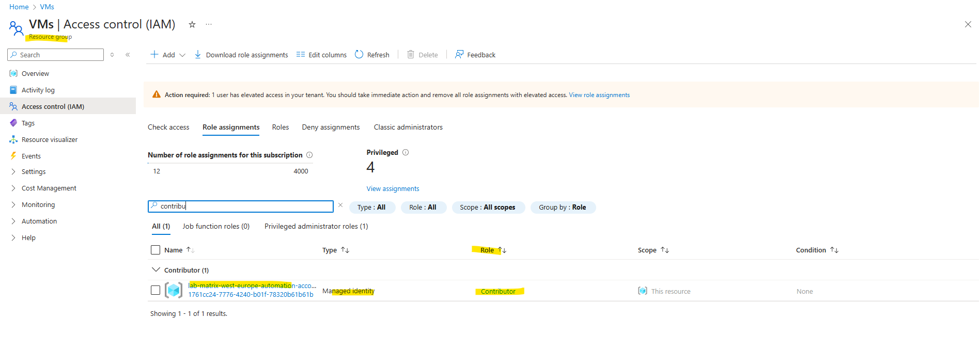Click info icon next to role assignments count
This screenshot has width=980, height=350.
click(309, 155)
